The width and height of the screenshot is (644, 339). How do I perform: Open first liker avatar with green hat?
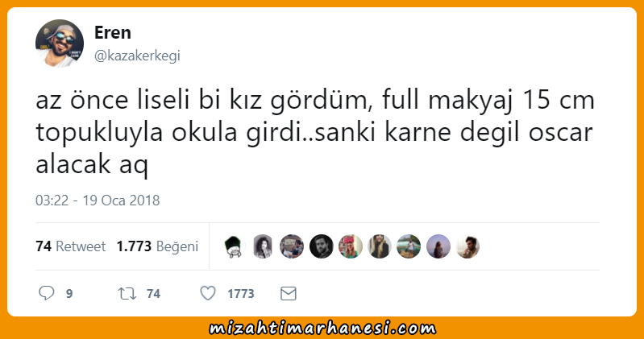234,246
